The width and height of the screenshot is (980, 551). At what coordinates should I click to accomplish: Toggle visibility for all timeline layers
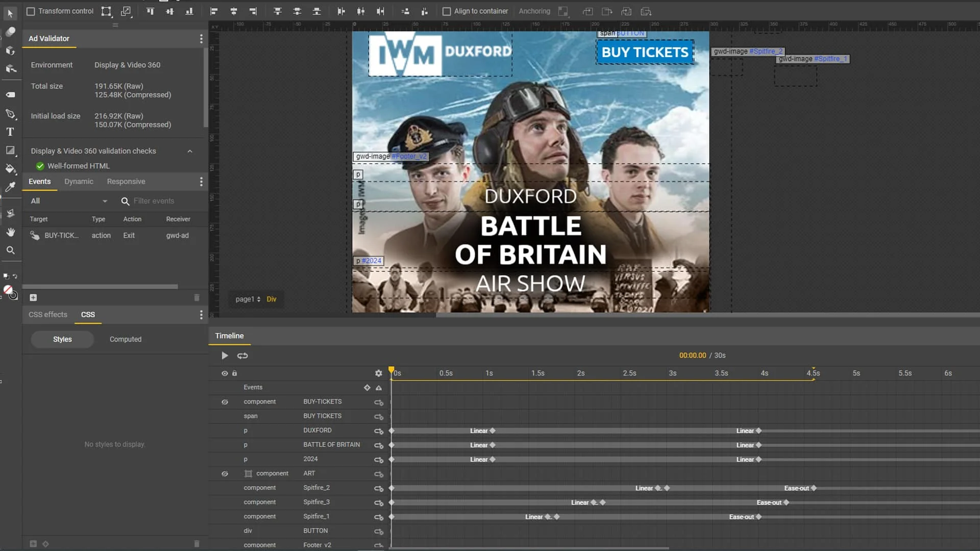(x=225, y=373)
